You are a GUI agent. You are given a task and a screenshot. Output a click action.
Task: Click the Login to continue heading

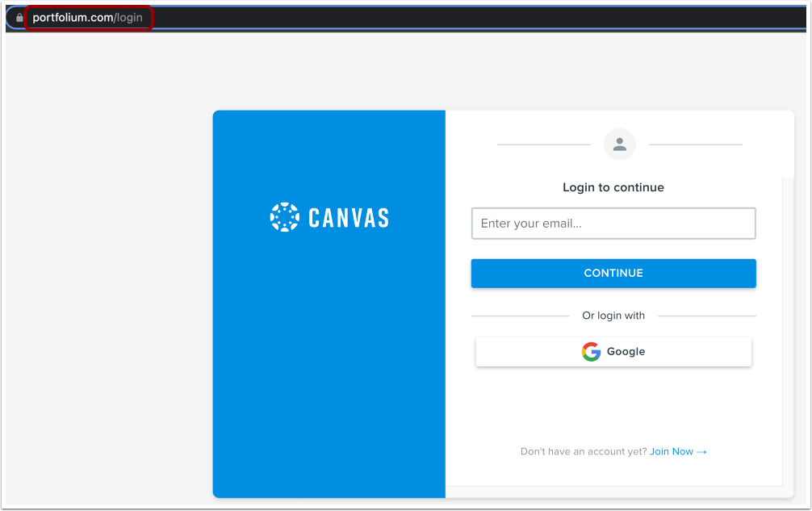click(x=613, y=187)
